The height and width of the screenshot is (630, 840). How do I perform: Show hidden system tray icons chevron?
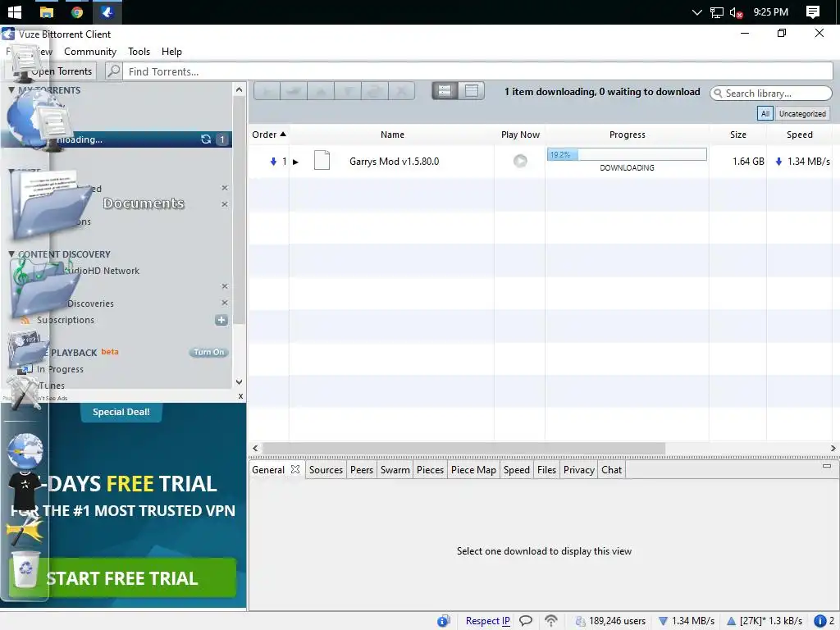coord(697,12)
